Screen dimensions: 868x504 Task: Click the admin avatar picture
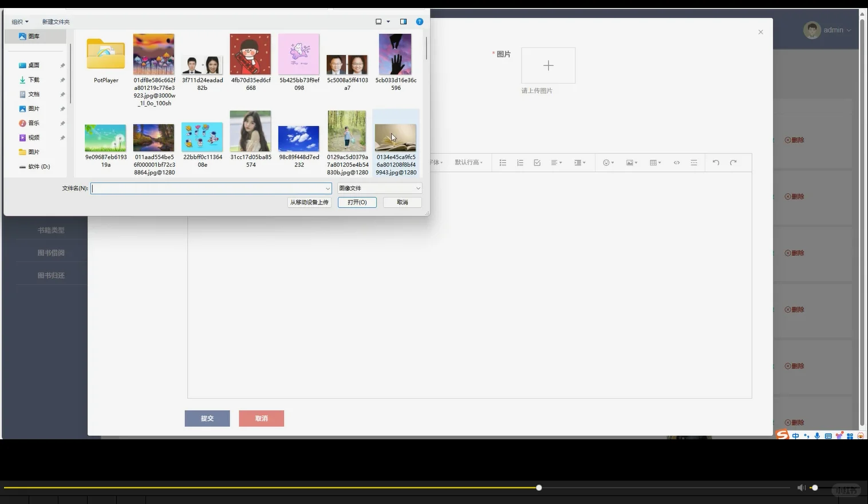[812, 30]
